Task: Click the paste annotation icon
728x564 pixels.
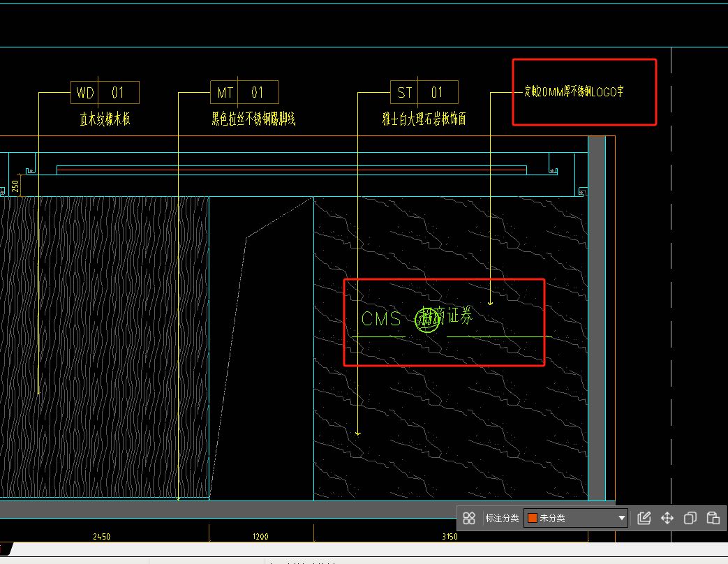Action: point(713,518)
